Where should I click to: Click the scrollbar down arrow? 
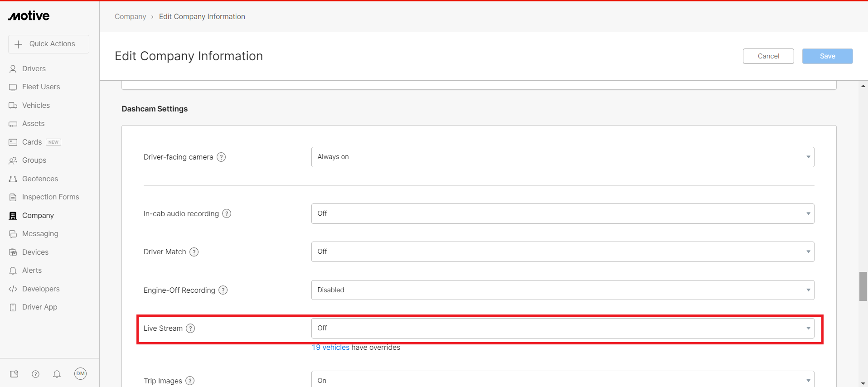click(863, 383)
